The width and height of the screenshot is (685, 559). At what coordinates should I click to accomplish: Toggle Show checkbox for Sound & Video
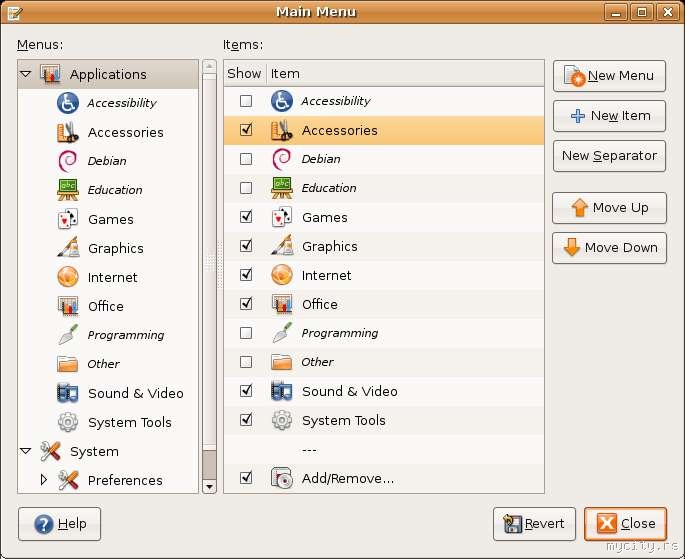pyautogui.click(x=246, y=390)
